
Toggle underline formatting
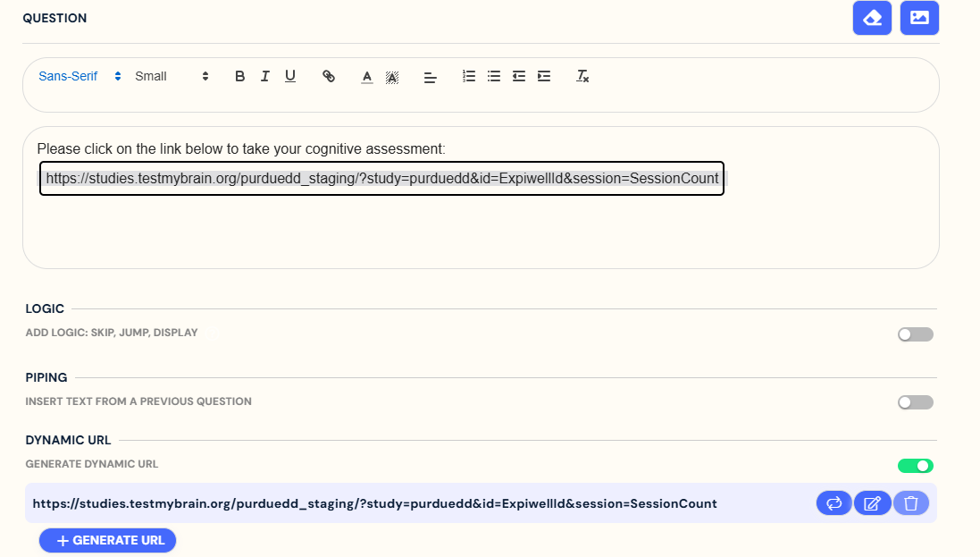tap(290, 76)
